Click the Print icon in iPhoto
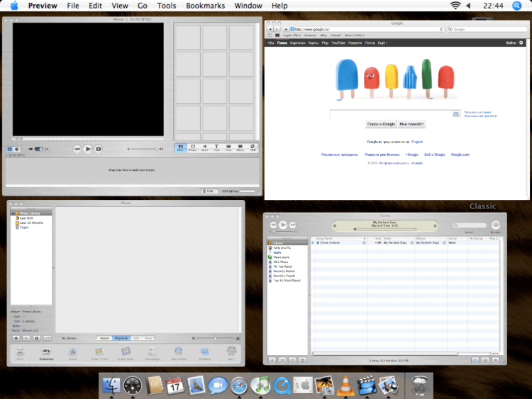This screenshot has height=399, width=532. (20, 353)
